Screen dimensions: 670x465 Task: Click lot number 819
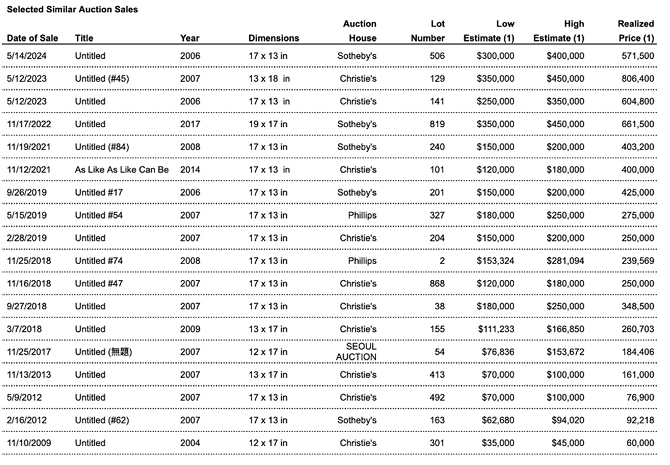437,123
